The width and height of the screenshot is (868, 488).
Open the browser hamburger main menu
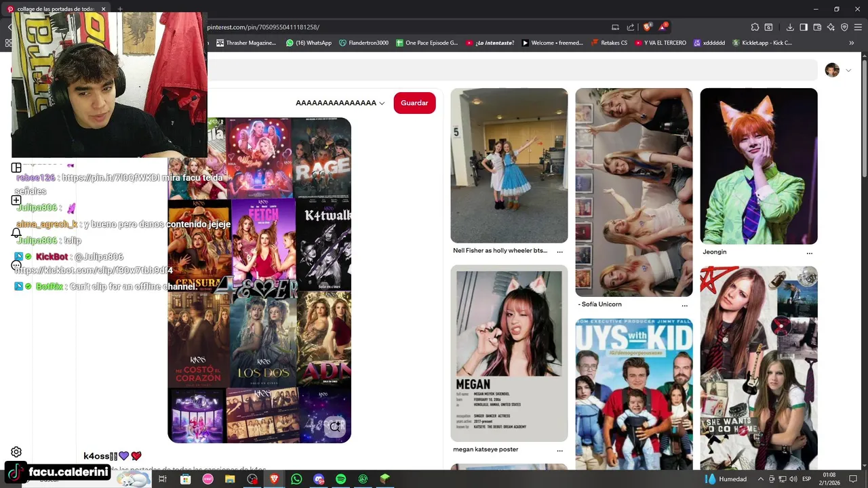point(858,27)
